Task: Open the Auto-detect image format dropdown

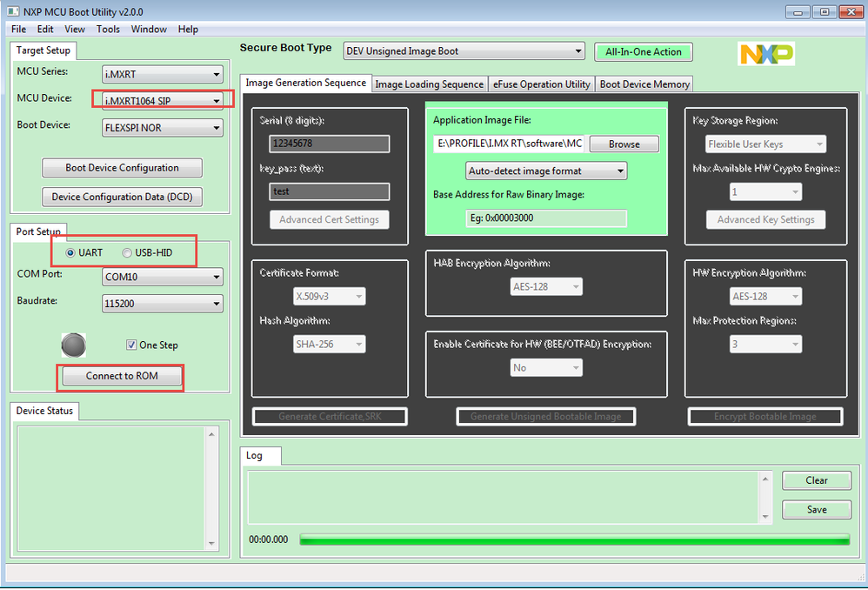Action: 546,171
